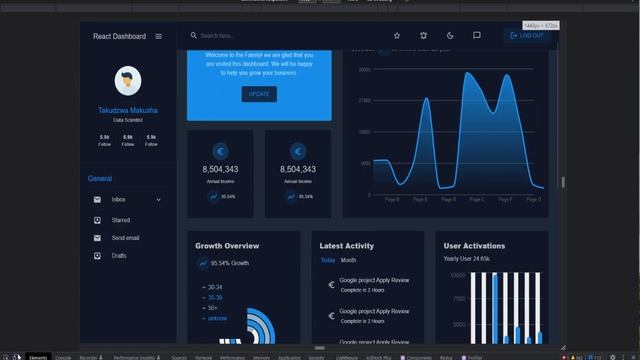
Task: Toggle the 30-34 legend entry
Action: pos(212,287)
